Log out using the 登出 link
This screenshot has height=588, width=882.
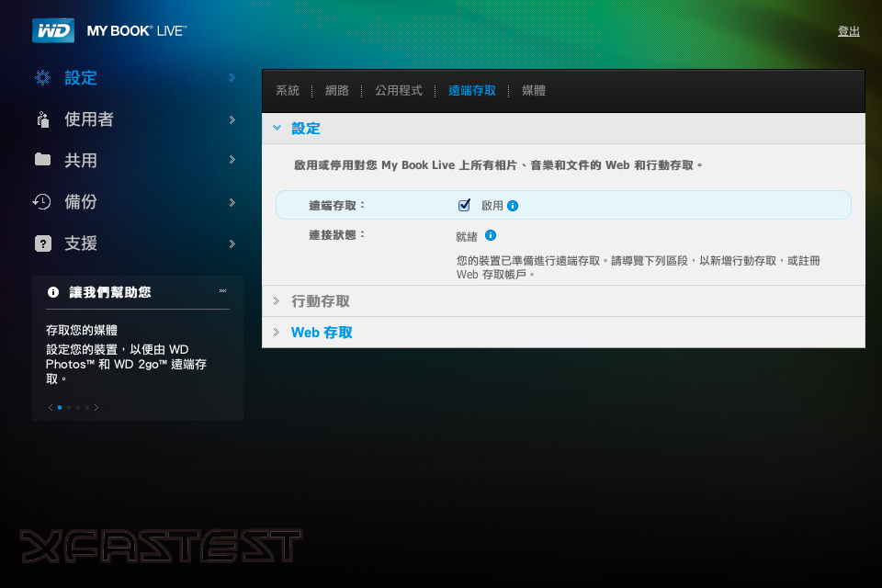[849, 31]
